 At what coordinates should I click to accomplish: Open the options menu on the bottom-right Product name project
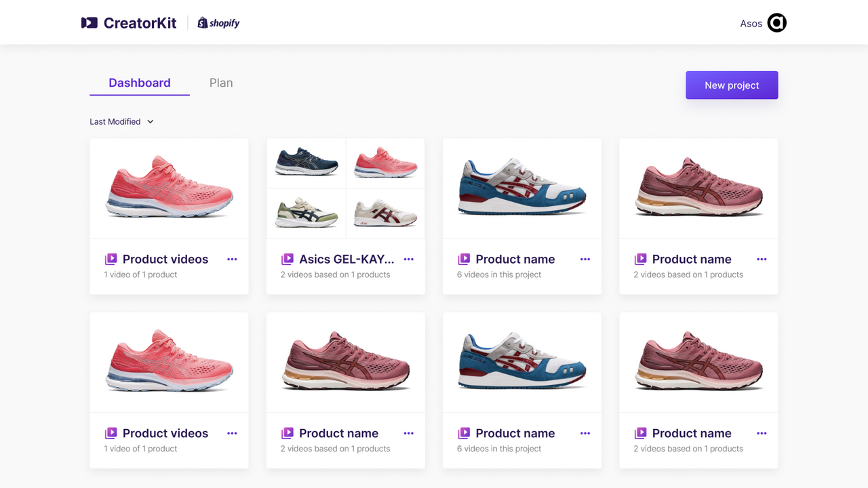(761, 433)
